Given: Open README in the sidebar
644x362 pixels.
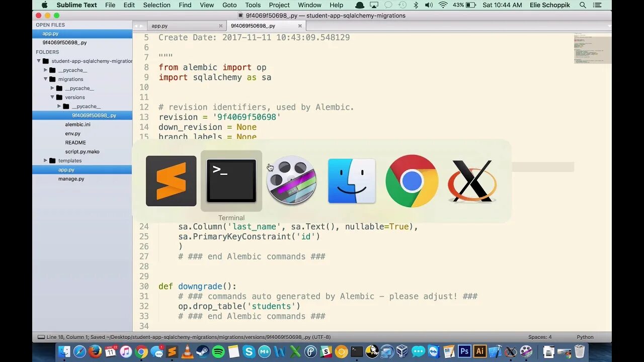Looking at the screenshot, I should (75, 142).
